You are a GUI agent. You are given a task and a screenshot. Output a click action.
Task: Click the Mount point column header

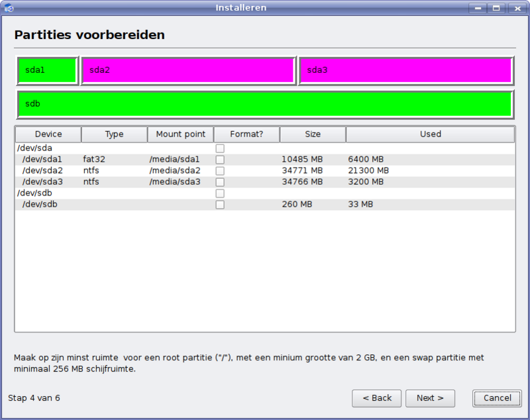pos(181,134)
